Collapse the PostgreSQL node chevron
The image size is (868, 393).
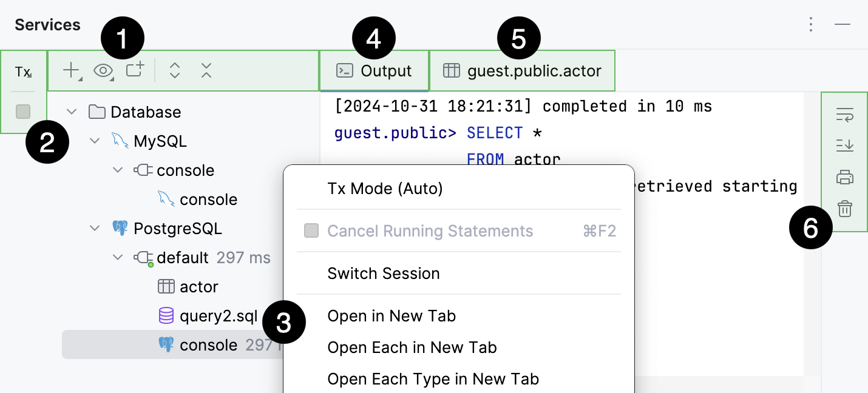[95, 229]
